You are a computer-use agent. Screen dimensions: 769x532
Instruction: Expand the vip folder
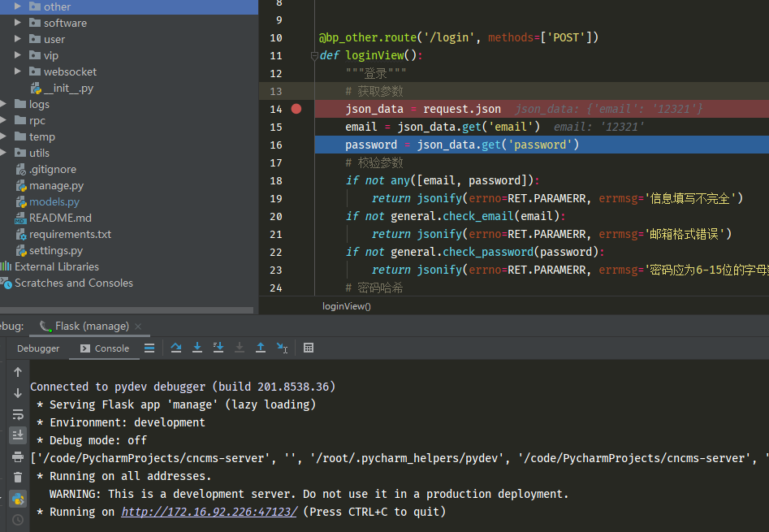(18, 55)
